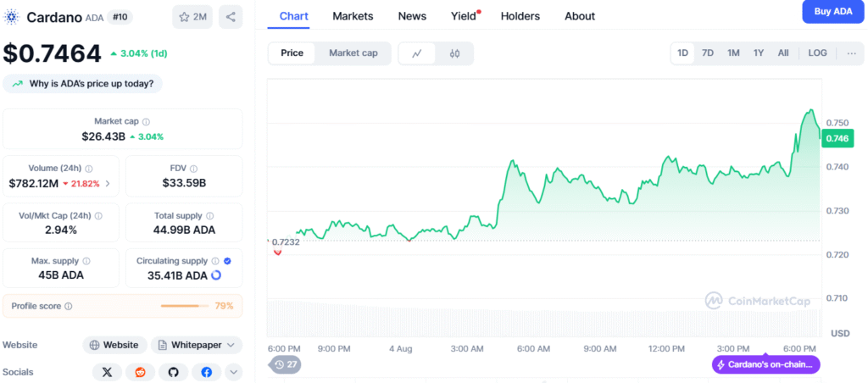868x383 pixels.
Task: Click the red heart marker on chart
Action: (x=277, y=252)
